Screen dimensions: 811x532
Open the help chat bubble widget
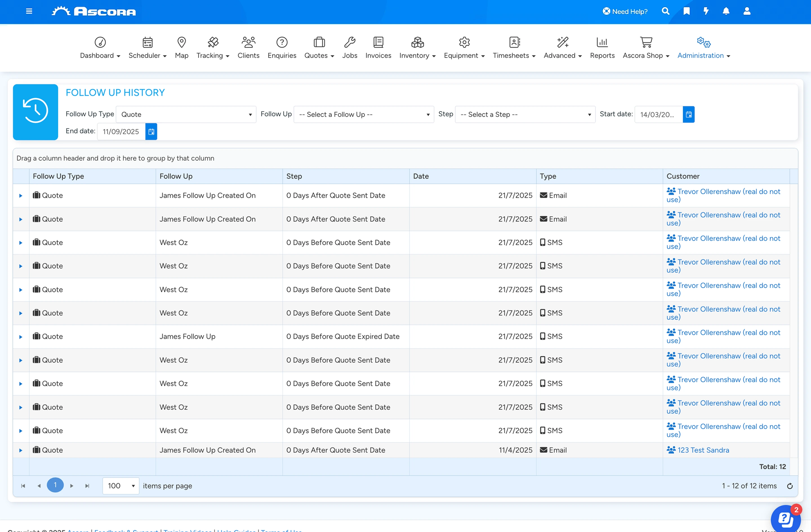coord(785,519)
